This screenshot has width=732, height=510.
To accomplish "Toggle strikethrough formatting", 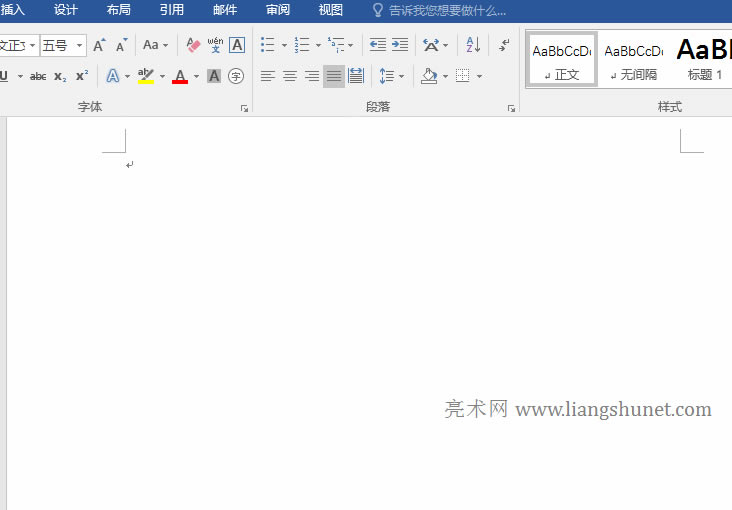I will pyautogui.click(x=38, y=76).
